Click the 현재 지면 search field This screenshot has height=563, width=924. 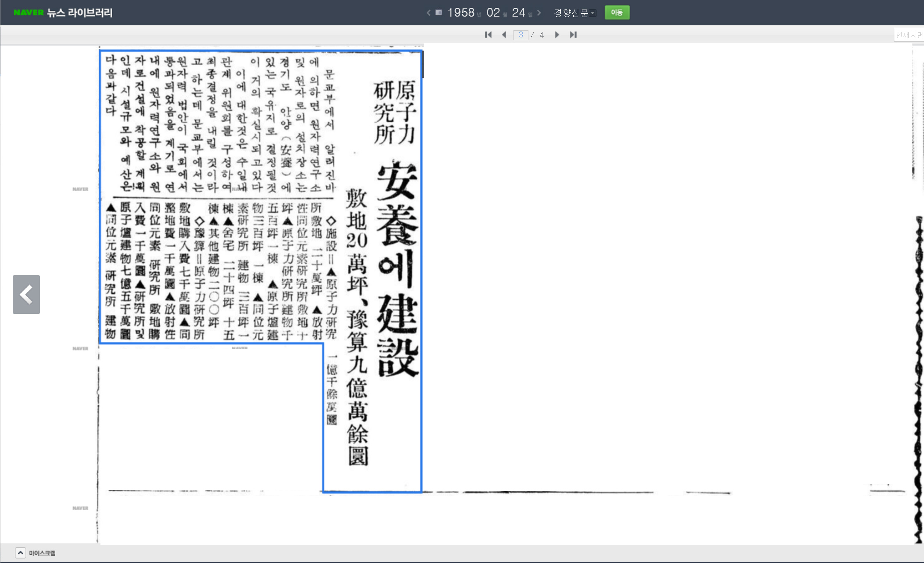(908, 35)
